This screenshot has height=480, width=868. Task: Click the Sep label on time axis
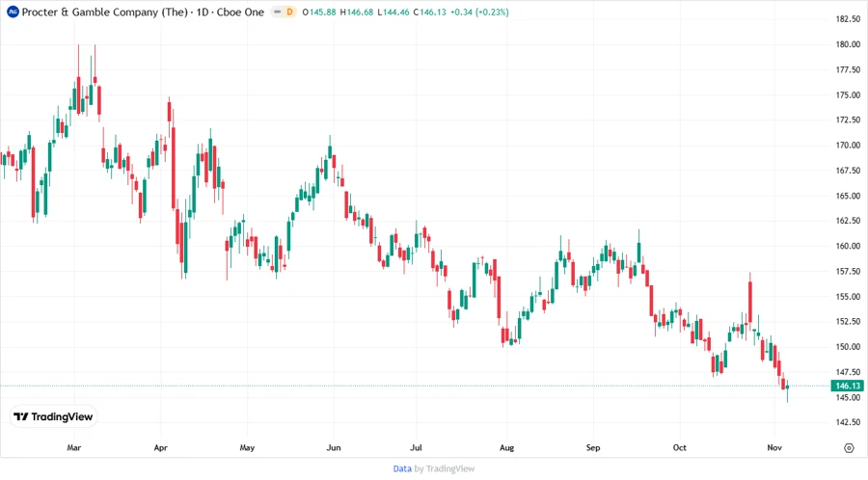[593, 447]
